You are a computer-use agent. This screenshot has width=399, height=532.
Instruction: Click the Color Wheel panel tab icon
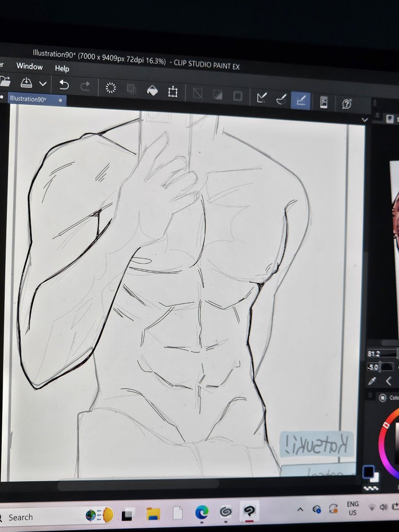tap(383, 398)
